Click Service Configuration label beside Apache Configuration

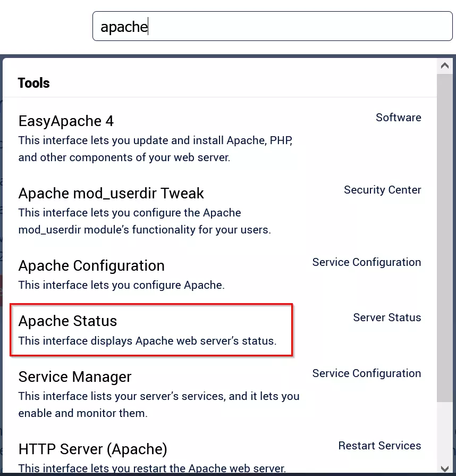coord(367,262)
